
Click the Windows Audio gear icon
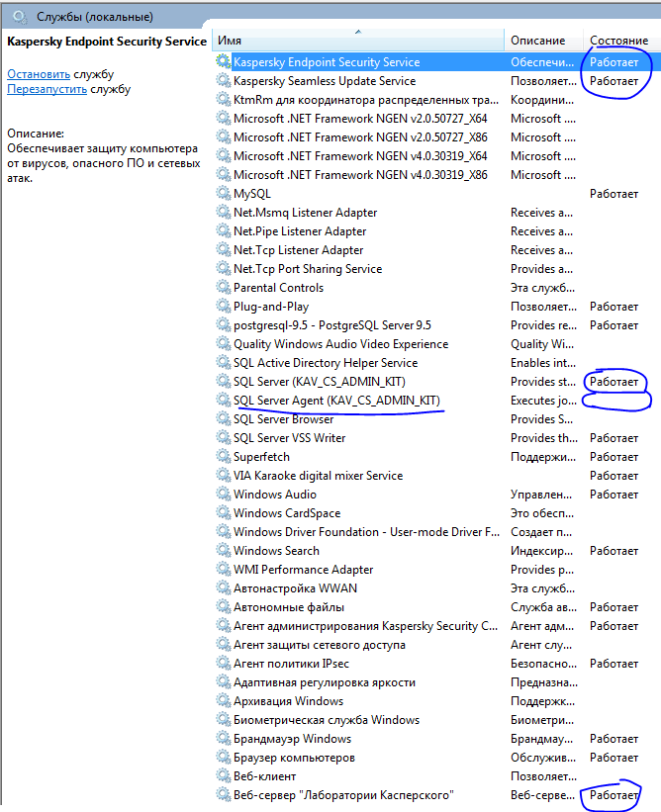[x=224, y=495]
